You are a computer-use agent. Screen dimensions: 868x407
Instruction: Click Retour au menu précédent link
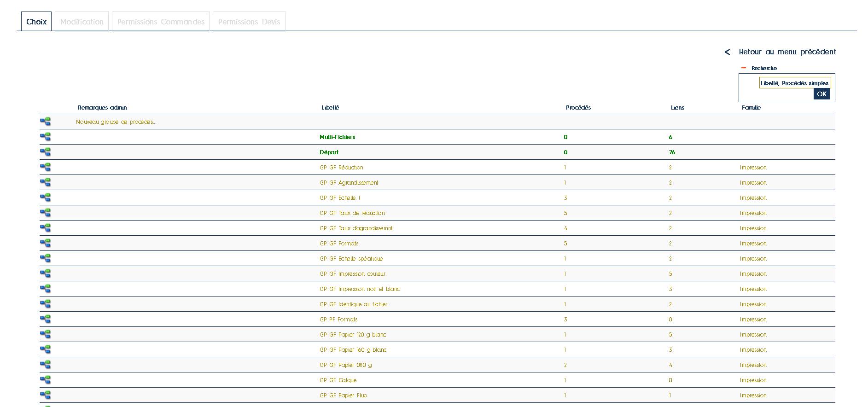click(787, 52)
